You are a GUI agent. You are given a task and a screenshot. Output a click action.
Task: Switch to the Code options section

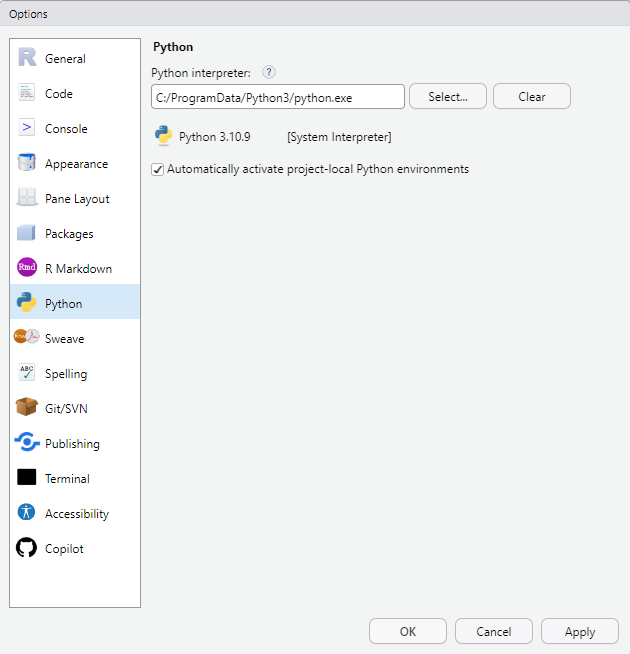(75, 93)
